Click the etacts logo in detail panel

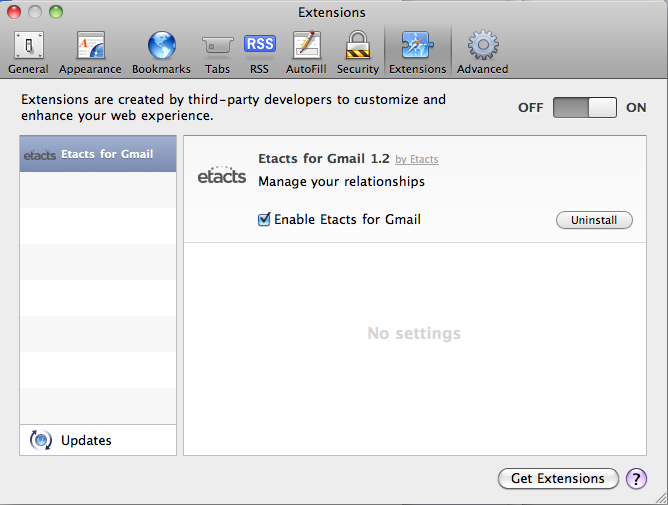[222, 175]
